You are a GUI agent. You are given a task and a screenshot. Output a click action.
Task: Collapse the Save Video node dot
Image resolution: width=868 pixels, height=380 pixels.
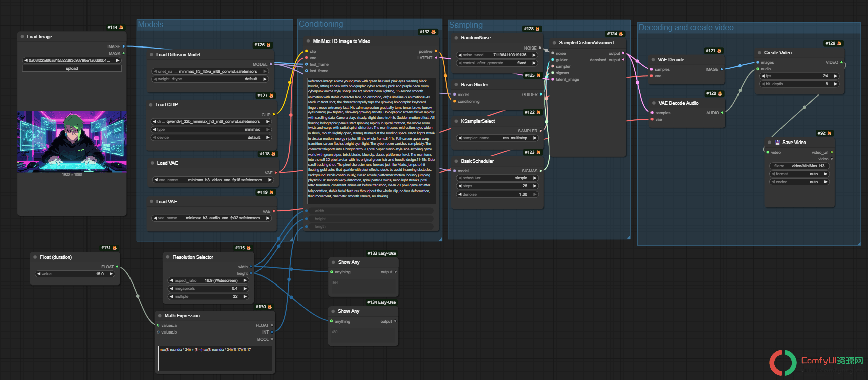770,142
